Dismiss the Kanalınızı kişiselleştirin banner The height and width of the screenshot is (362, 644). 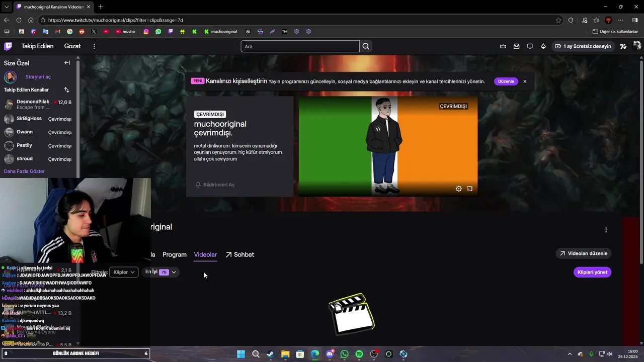click(525, 81)
